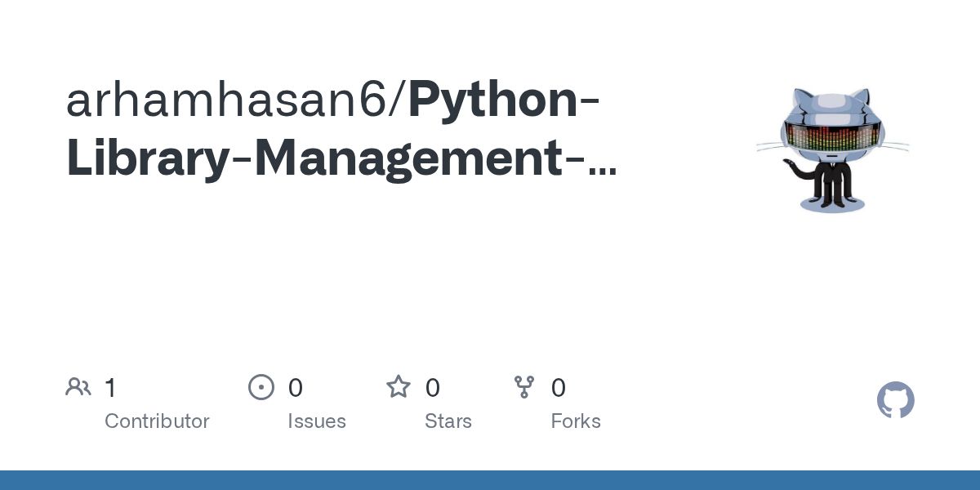Click the word Library in the title
This screenshot has height=490, width=980.
pos(148,160)
